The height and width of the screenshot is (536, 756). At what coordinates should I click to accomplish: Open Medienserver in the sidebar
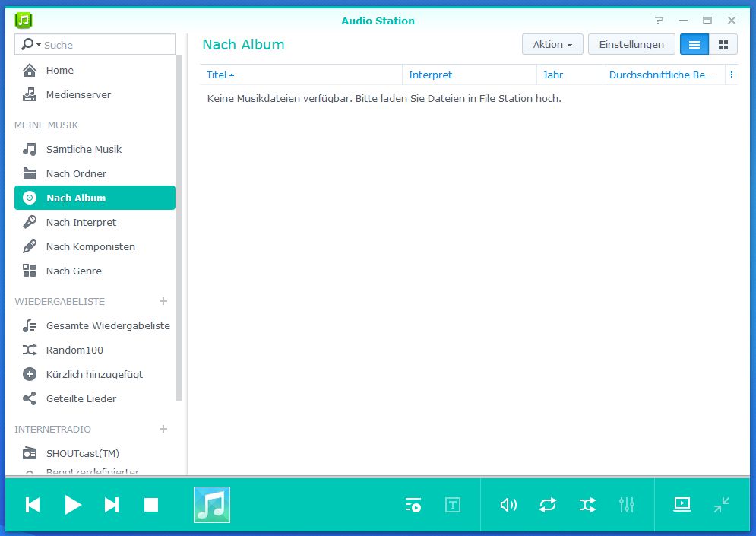pyautogui.click(x=95, y=94)
